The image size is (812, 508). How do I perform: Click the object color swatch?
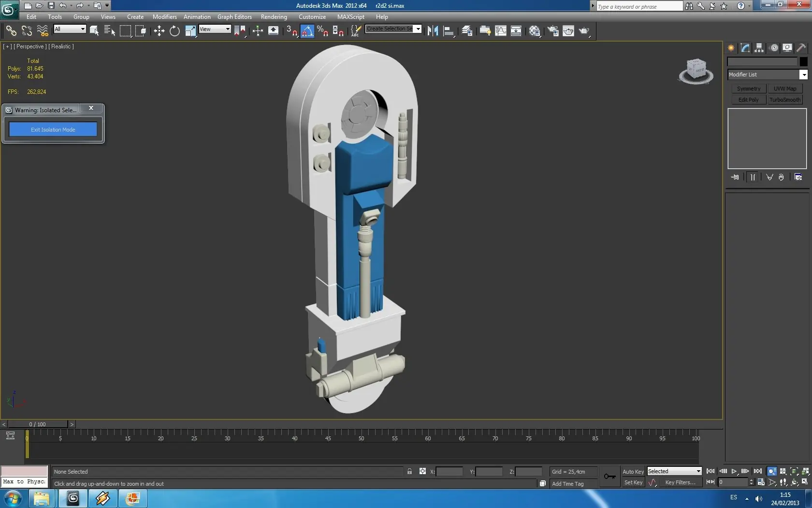(x=803, y=61)
